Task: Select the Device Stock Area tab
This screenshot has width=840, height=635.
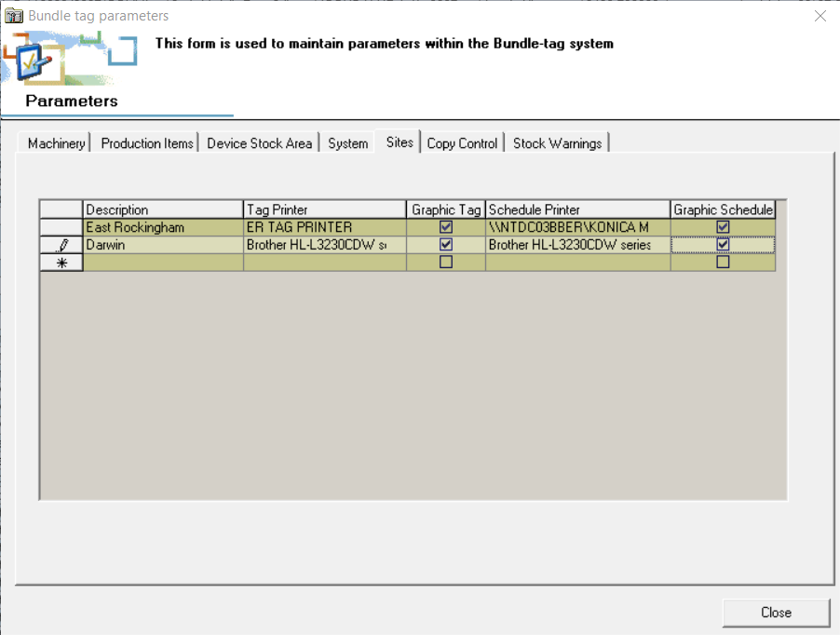Action: pos(260,143)
